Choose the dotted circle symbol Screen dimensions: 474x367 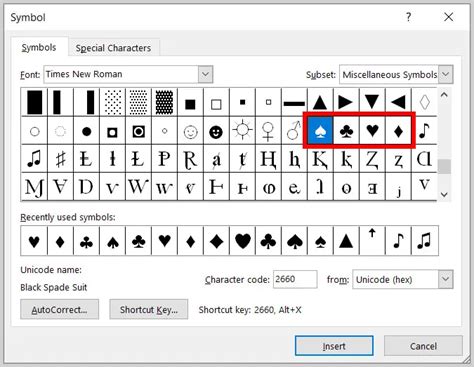(x=60, y=130)
